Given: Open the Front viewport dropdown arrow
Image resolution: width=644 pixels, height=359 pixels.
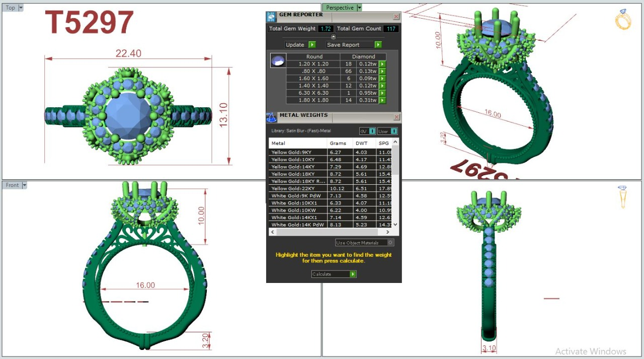Looking at the screenshot, I should (24, 185).
